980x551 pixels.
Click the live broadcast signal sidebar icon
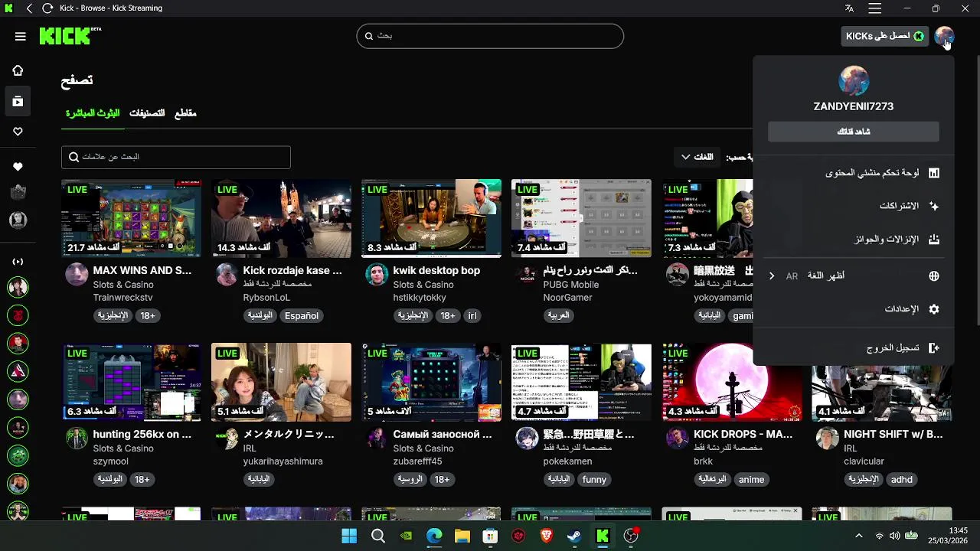click(18, 262)
